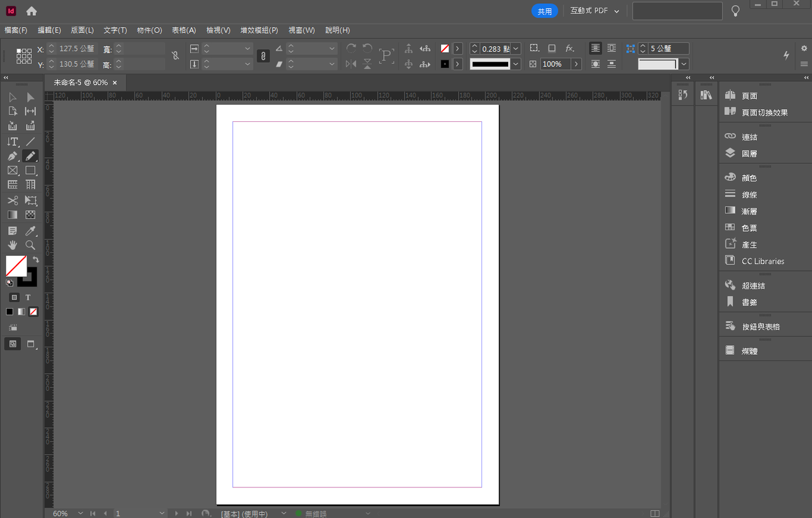Select the Scissors tool
Screen dimensions: 812x518
click(13, 201)
